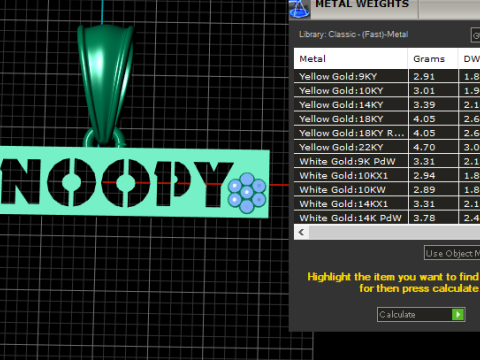Select row Yellow Gold:14KY

(387, 105)
